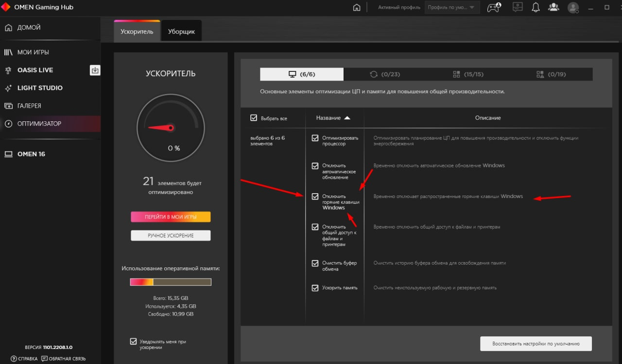Open notifications bell
The image size is (622, 364).
(536, 7)
